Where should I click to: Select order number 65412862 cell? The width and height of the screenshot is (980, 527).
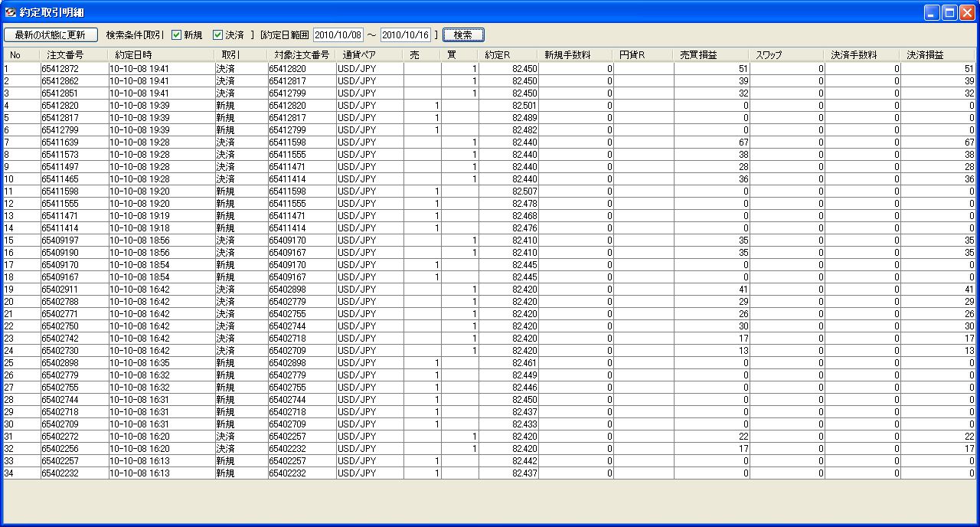[x=74, y=81]
